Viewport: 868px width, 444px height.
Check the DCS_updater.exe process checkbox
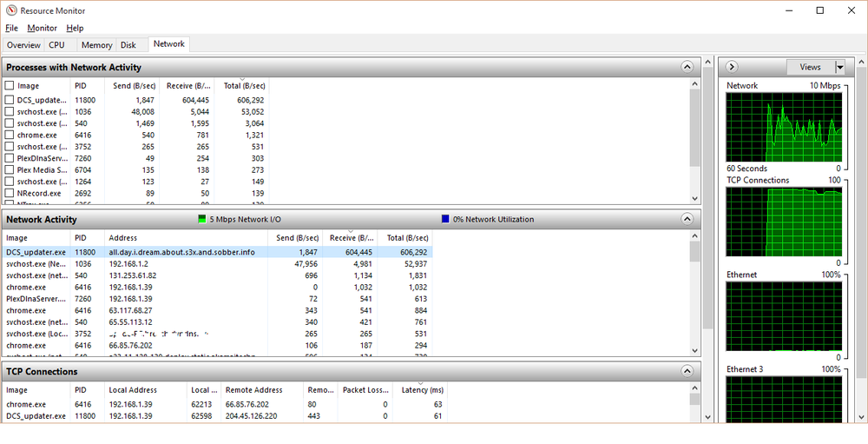click(x=10, y=100)
